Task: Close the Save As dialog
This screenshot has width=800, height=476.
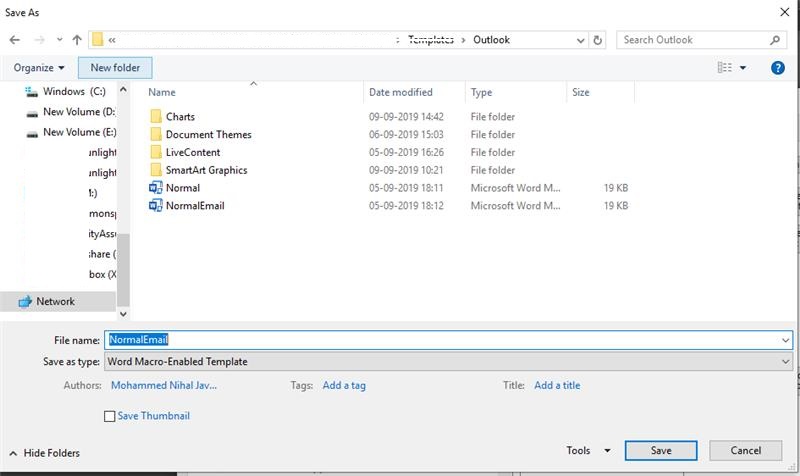Action: (x=785, y=12)
